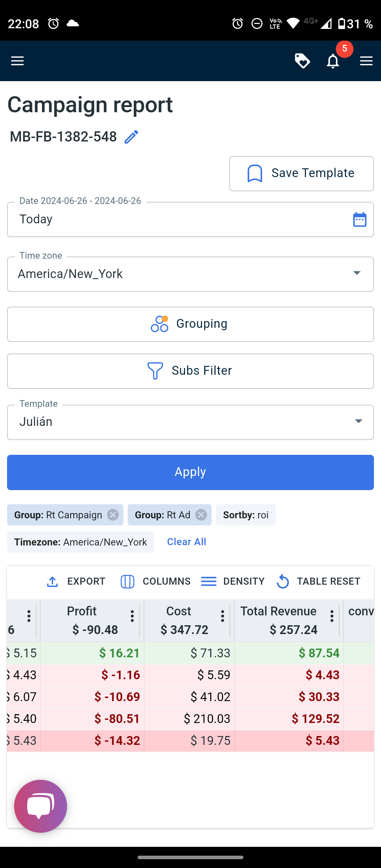The image size is (381, 868).
Task: Remove the Group: Rt Ad filter chip
Action: (201, 515)
